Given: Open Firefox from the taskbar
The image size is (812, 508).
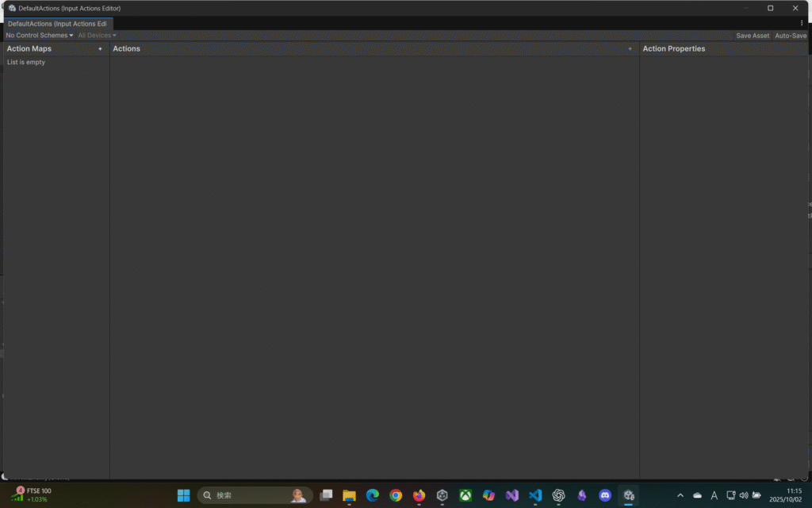Looking at the screenshot, I should [x=419, y=495].
